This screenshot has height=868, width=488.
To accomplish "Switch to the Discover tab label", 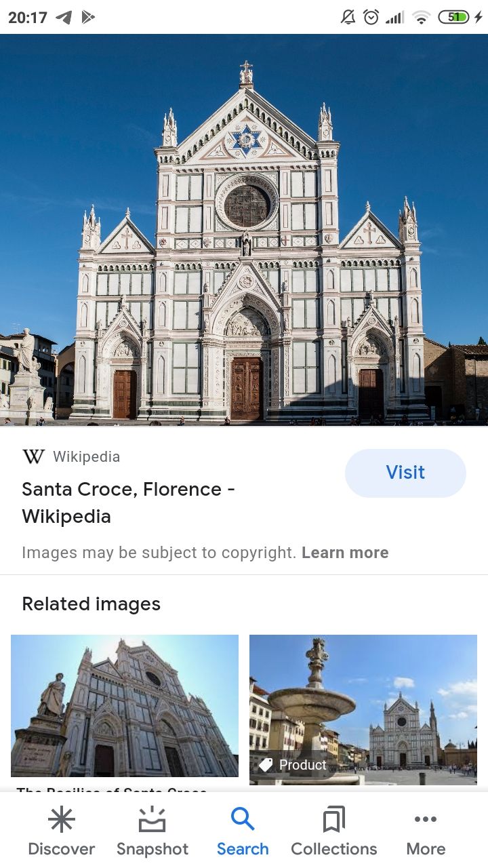I will (x=61, y=849).
